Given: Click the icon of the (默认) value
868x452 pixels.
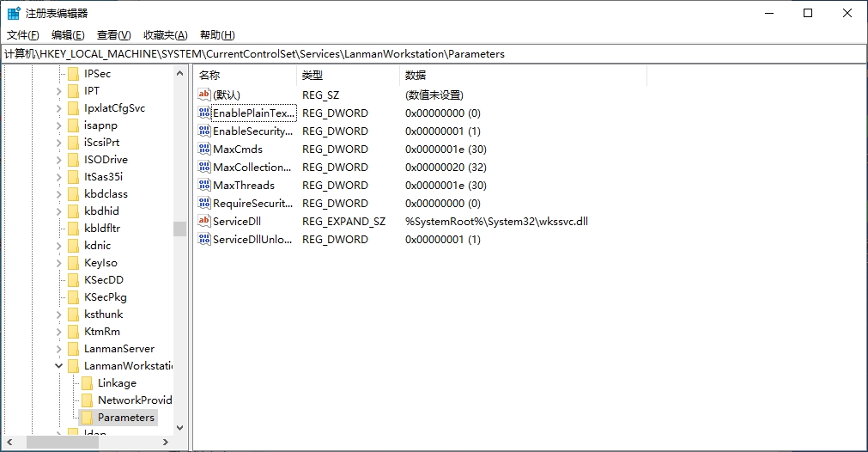Looking at the screenshot, I should coord(204,95).
